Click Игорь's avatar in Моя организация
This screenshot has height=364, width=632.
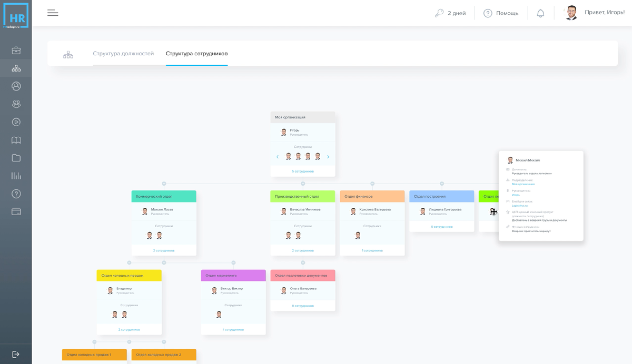tap(284, 132)
